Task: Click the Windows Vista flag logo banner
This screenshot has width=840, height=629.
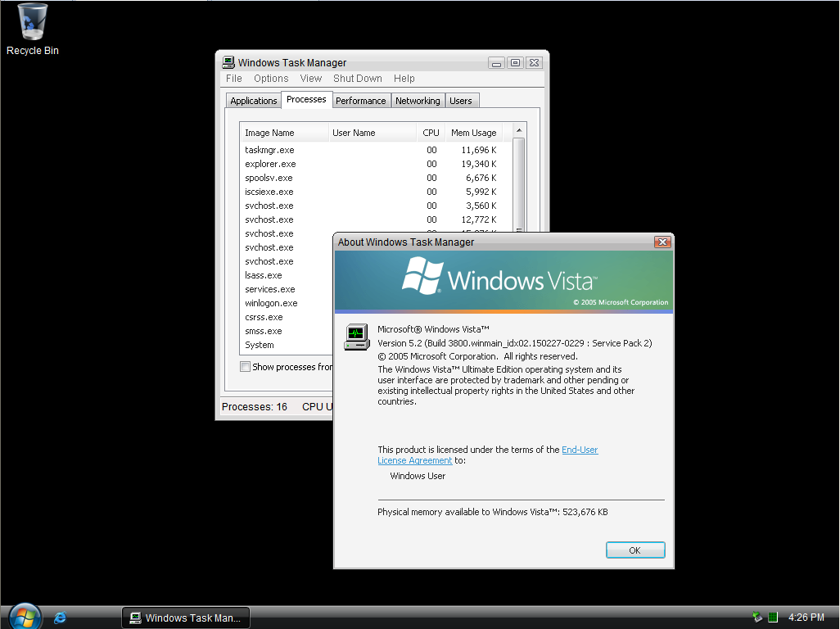Action: pyautogui.click(x=504, y=281)
